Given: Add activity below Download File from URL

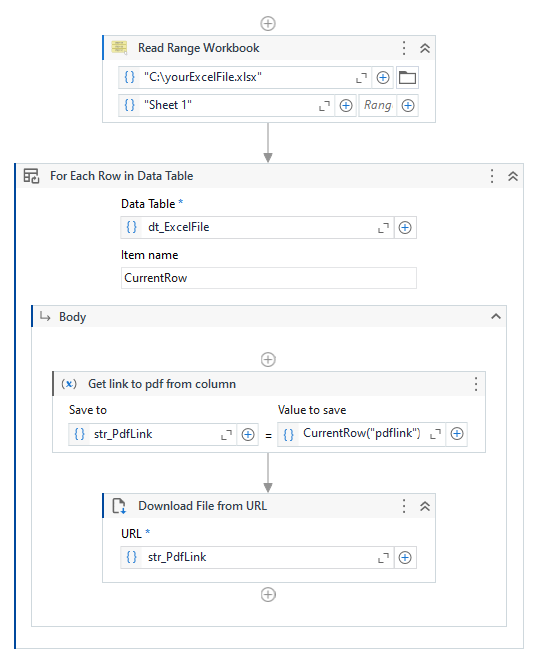Looking at the screenshot, I should coord(268,595).
